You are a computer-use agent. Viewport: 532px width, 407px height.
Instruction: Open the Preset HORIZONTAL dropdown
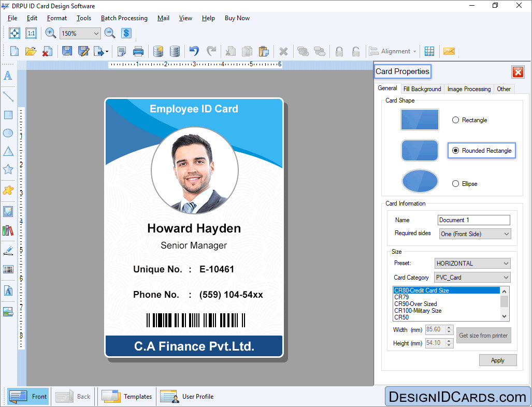click(472, 263)
